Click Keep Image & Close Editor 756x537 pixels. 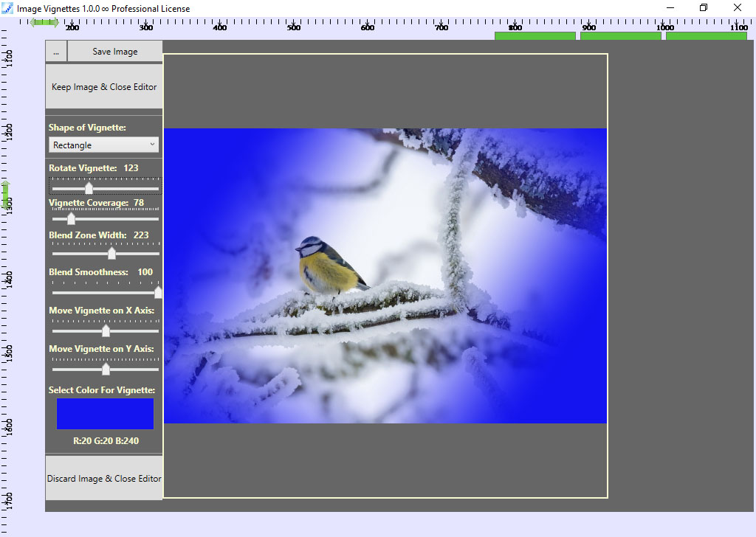104,87
